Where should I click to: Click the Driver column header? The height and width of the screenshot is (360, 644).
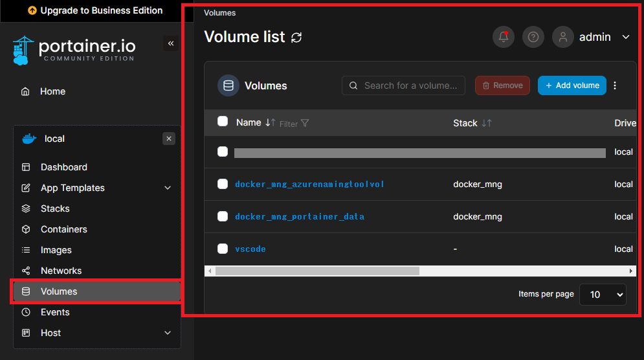625,123
